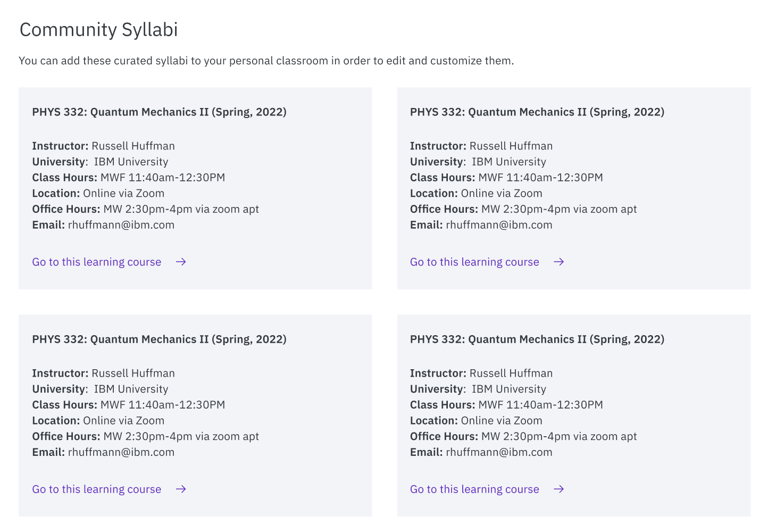This screenshot has height=532, width=768.
Task: Click "Go to this learning course" on the second card
Action: click(474, 262)
